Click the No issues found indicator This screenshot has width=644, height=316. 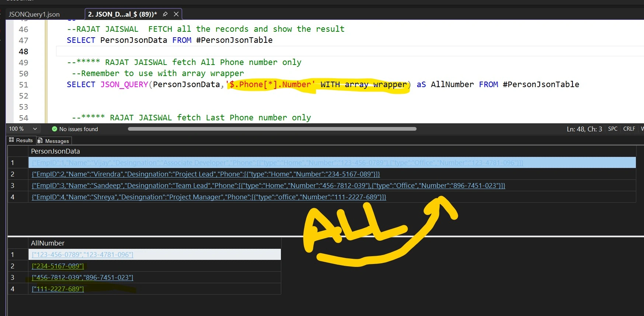(x=75, y=129)
